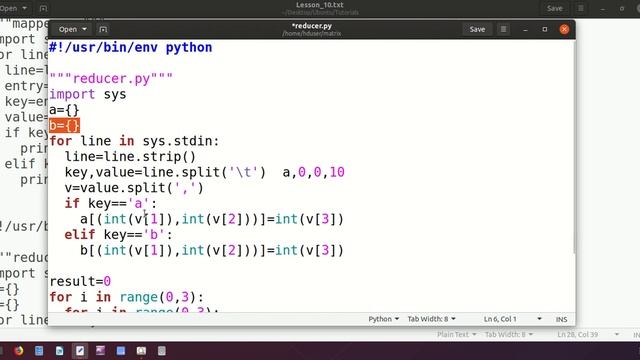640x360 pixels.
Task: Click the result=0 line
Action: click(x=80, y=281)
